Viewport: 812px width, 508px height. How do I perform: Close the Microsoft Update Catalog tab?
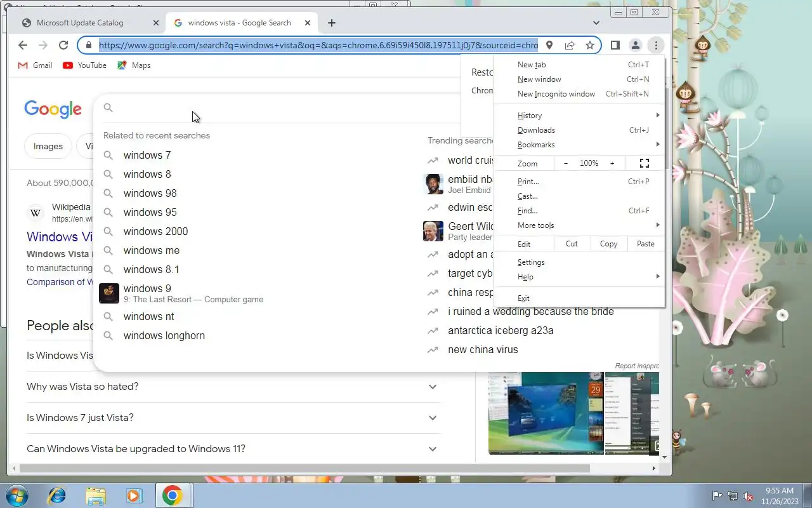(x=156, y=23)
